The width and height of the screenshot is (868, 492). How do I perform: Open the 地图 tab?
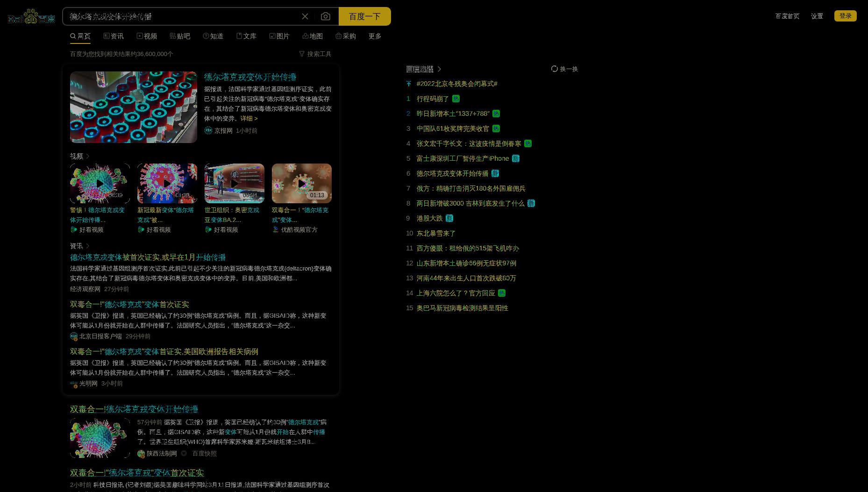coord(313,36)
